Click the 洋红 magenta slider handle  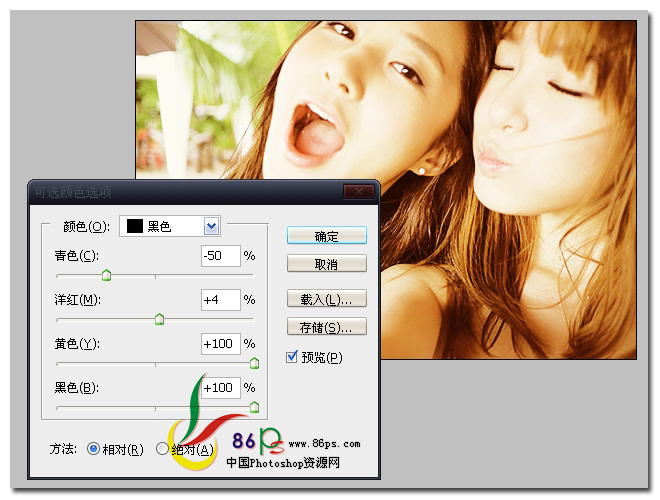click(x=159, y=320)
